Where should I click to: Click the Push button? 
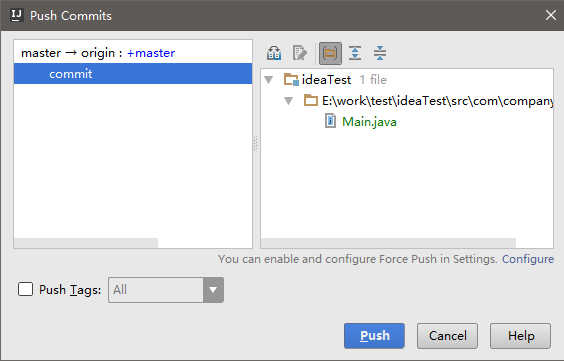click(374, 336)
